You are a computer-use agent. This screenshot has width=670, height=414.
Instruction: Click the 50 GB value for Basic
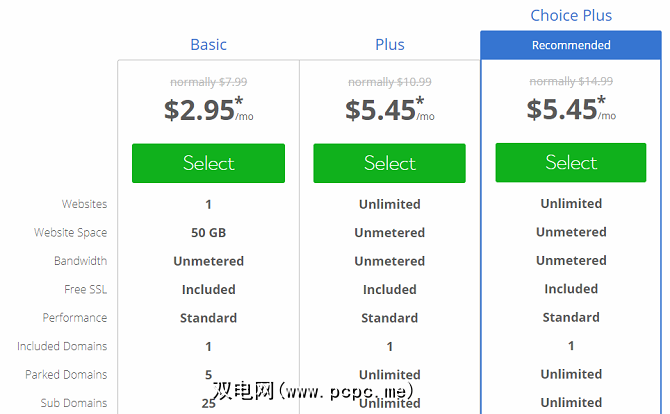[x=208, y=233]
